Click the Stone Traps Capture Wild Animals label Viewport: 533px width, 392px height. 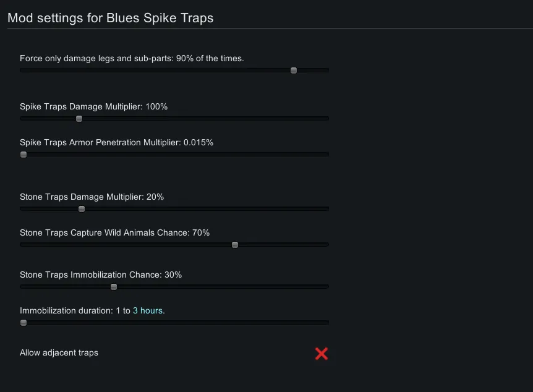point(114,233)
